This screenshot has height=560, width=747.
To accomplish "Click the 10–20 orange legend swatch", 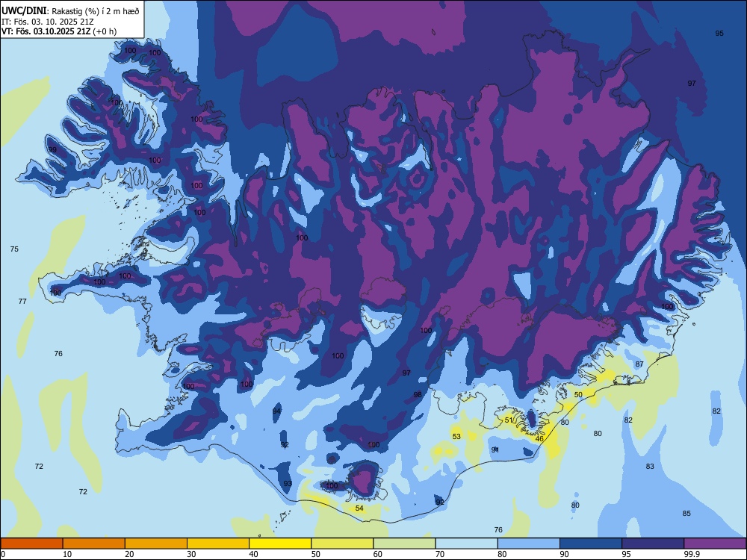I will (94, 544).
